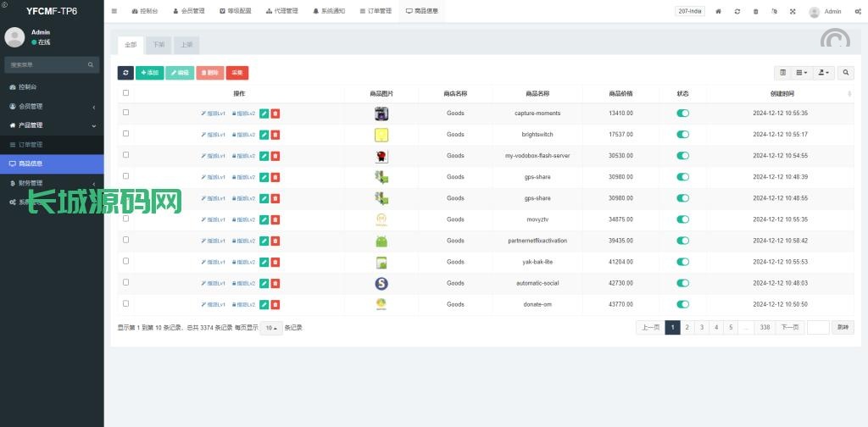Click the dark refresh button above the table
The width and height of the screenshot is (868, 427).
125,73
